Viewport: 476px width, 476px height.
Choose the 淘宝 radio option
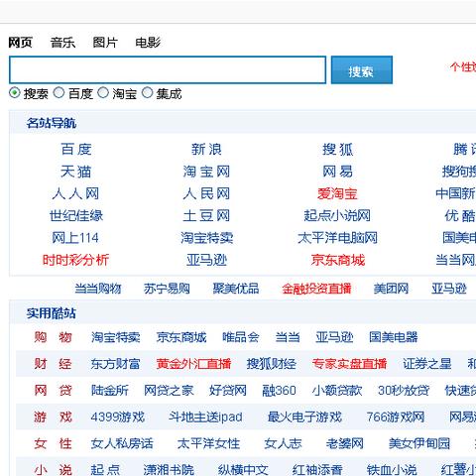tap(103, 93)
